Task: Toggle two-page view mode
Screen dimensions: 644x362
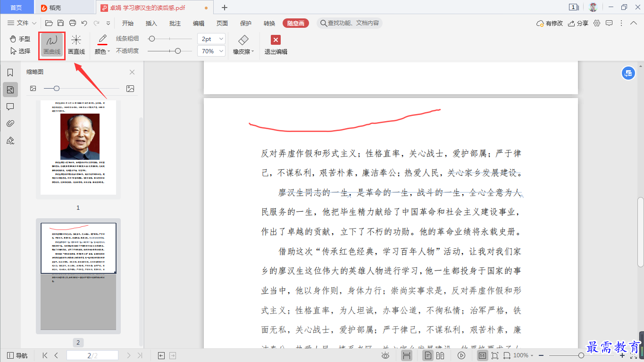Action: (x=441, y=355)
